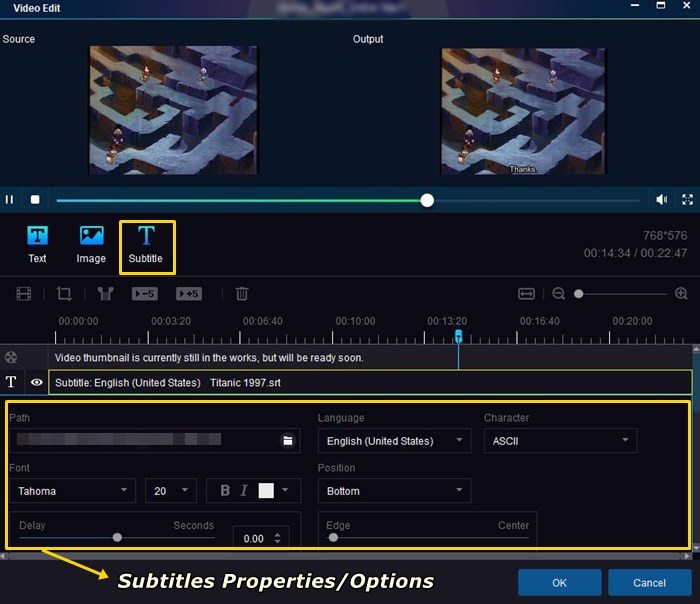
Task: Click the video track reel icon
Action: click(x=11, y=357)
